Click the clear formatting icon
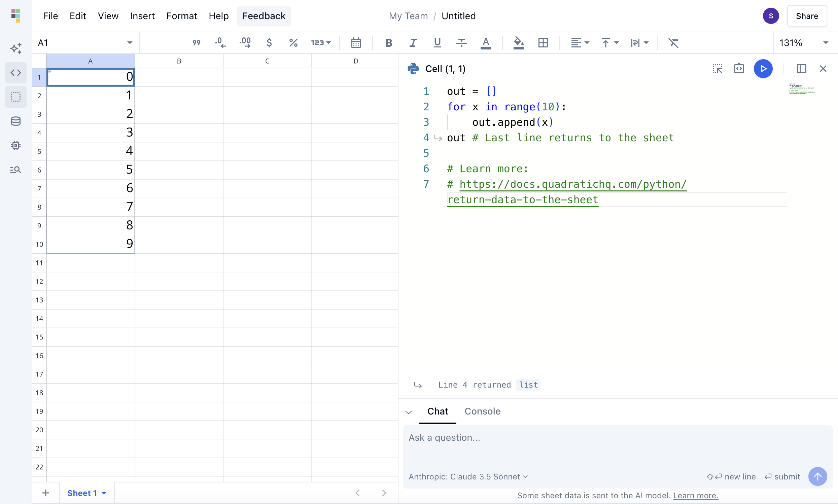 click(x=673, y=43)
